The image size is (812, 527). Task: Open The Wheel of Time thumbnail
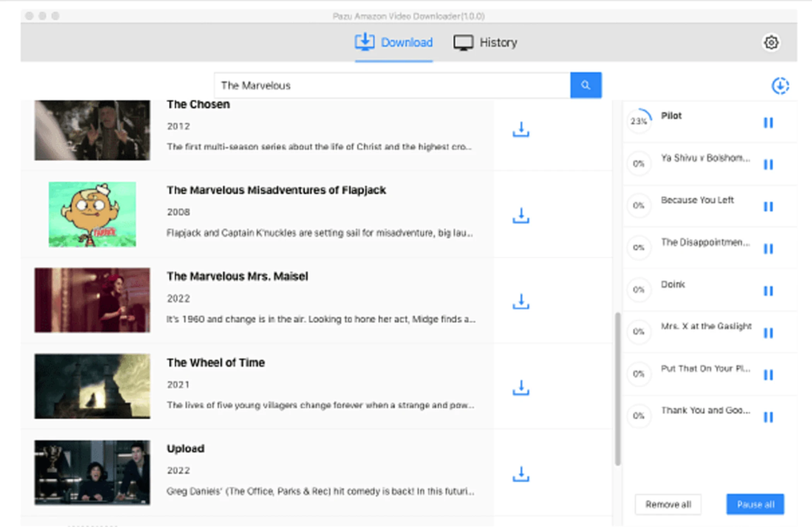pyautogui.click(x=92, y=386)
